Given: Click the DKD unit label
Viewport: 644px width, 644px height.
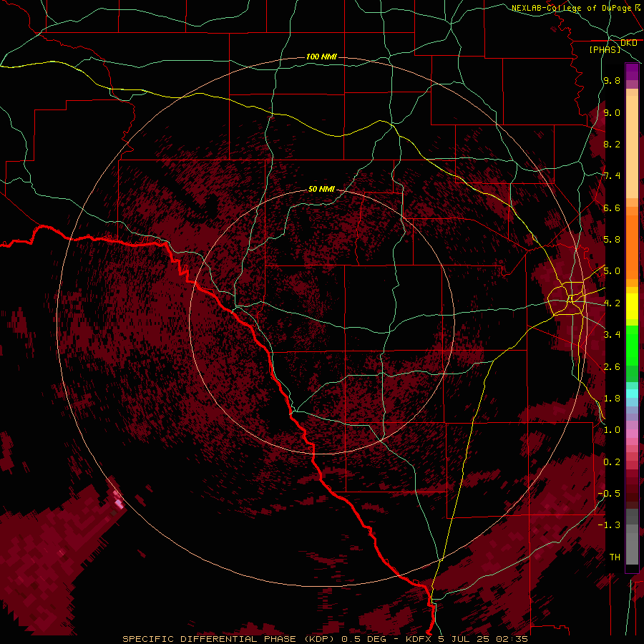Looking at the screenshot, I should (x=628, y=43).
